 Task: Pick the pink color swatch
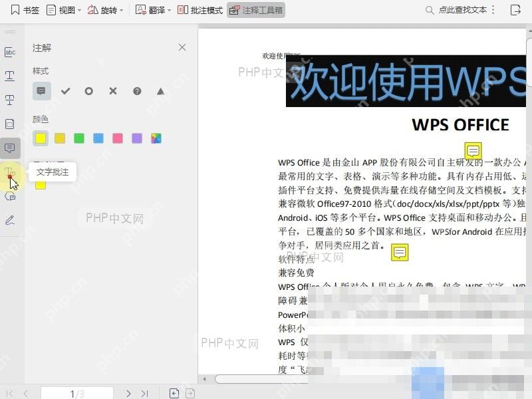(x=118, y=138)
